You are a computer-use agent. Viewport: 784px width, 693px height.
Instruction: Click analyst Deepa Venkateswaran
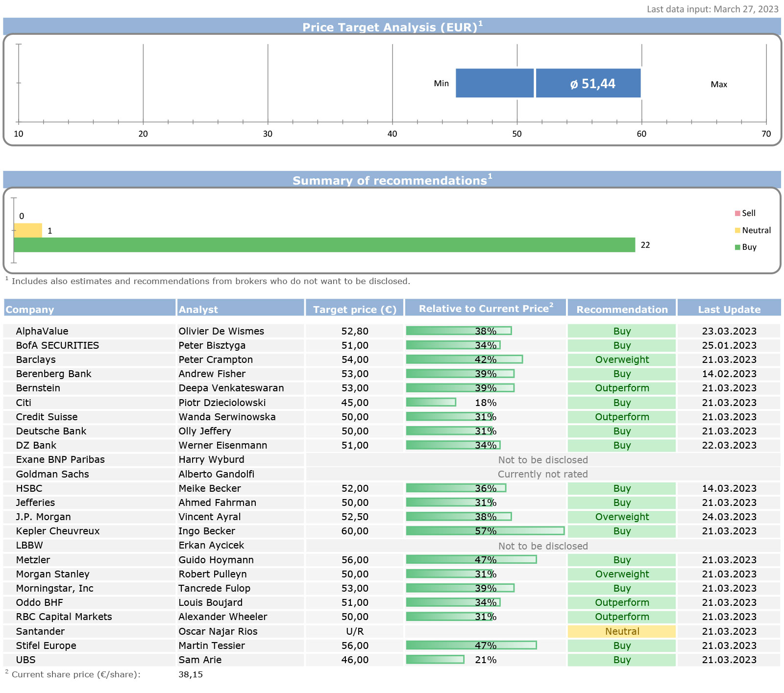click(x=231, y=388)
